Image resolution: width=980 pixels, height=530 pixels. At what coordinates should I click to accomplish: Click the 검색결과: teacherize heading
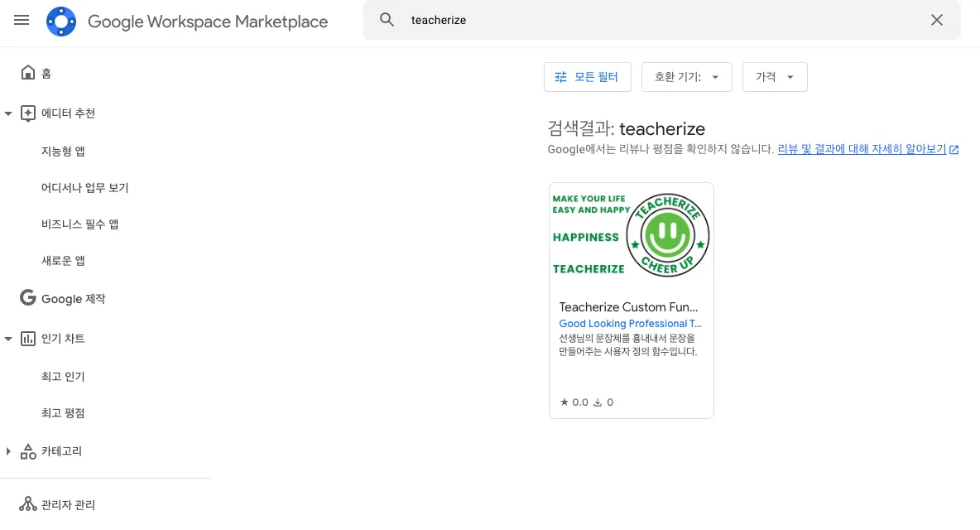point(627,128)
